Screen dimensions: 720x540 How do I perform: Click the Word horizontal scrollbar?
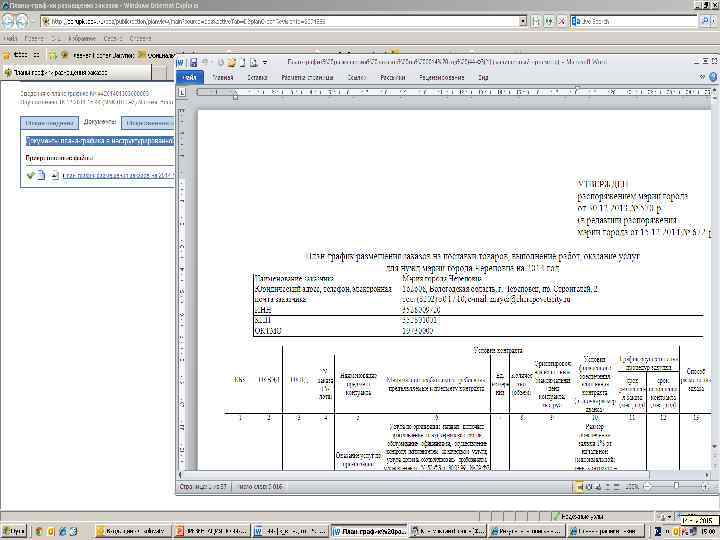point(443,475)
